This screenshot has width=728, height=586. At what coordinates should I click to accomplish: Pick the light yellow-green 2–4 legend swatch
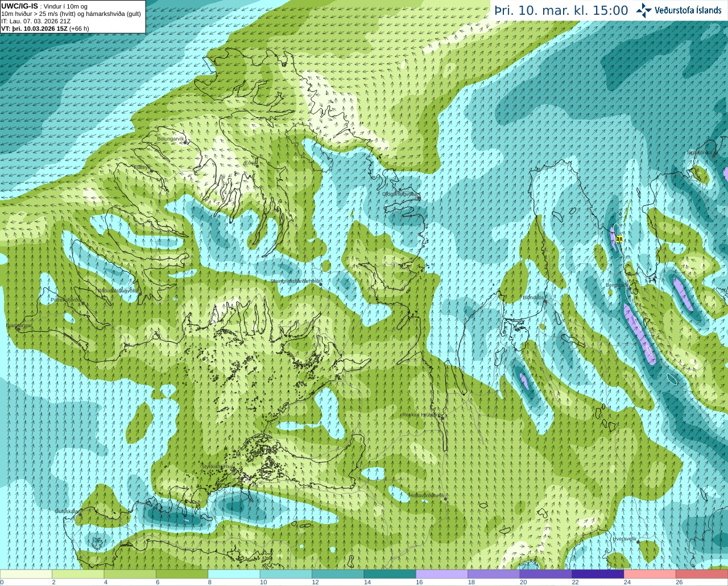[78, 574]
